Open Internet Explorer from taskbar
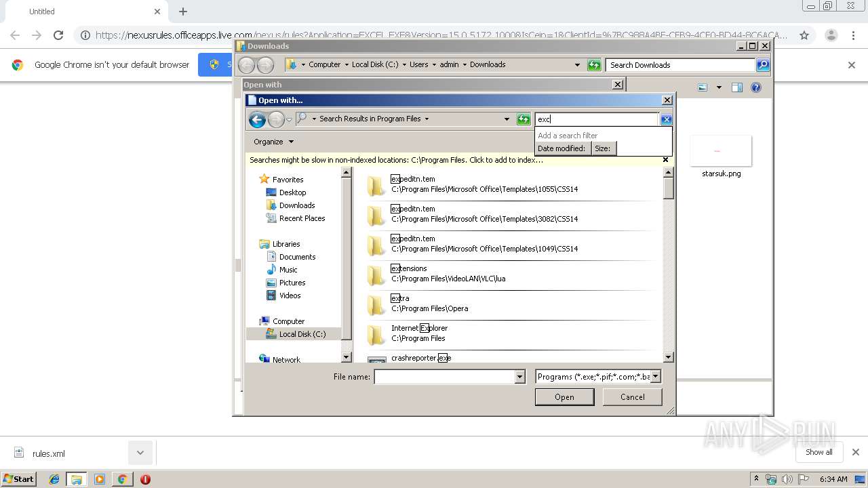 54,479
